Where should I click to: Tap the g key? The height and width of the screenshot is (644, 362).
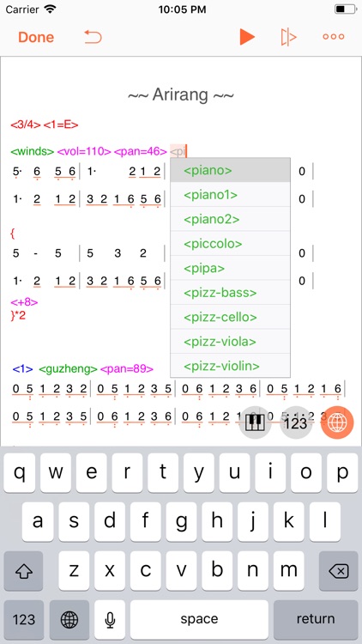click(x=181, y=521)
